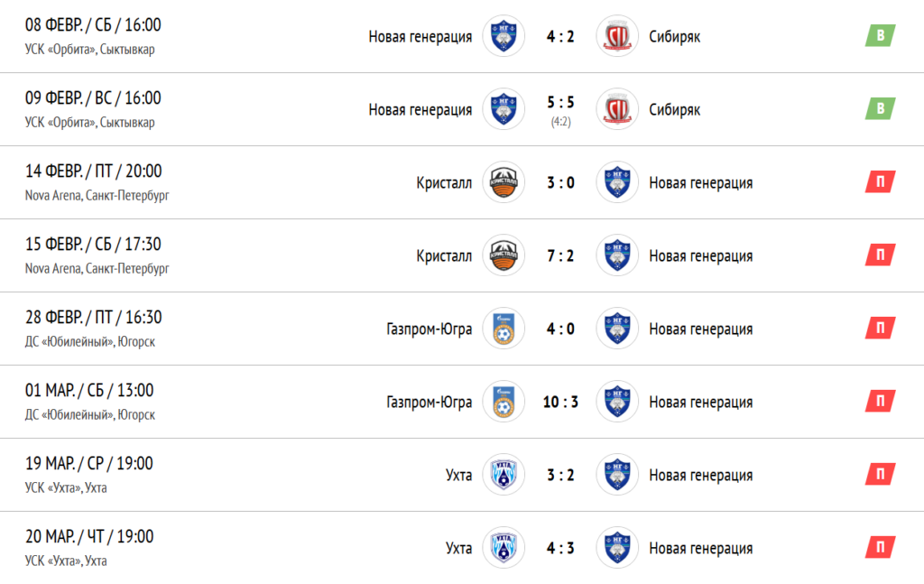Screen dimensions: 924x584
Task: Open Газпром-Югра team name in 28 ФЕВР. match
Action: pyautogui.click(x=429, y=329)
